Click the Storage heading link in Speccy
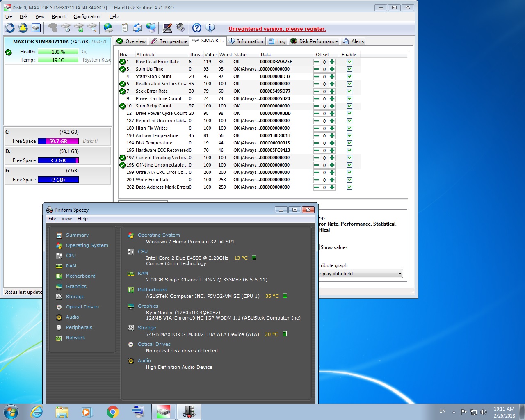Viewport: 525px width, 420px height. click(147, 328)
